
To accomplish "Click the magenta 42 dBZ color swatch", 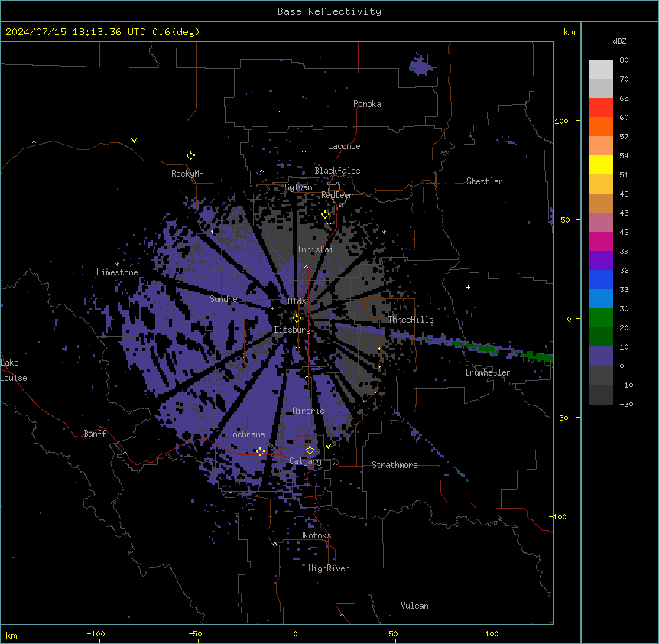I will (601, 241).
